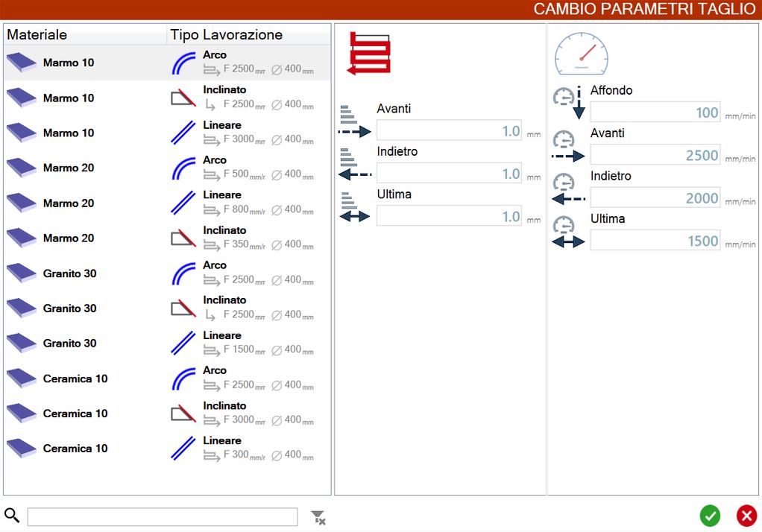Click the Arco icon for Marmo 20
The height and width of the screenshot is (532, 762).
tap(183, 168)
